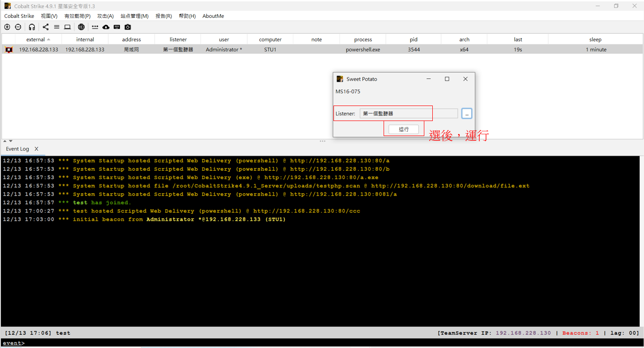Select the Event Log tab
The height and width of the screenshot is (348, 644).
17,149
